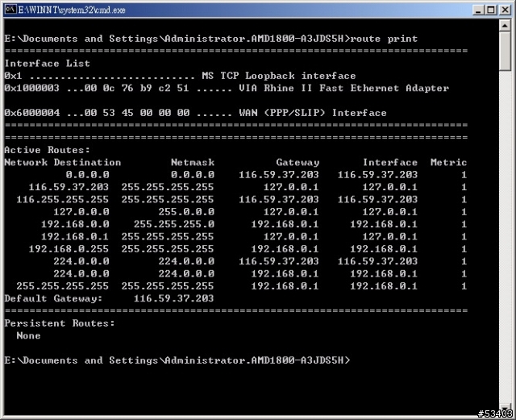Maximize the cmd.exe window

click(491, 10)
